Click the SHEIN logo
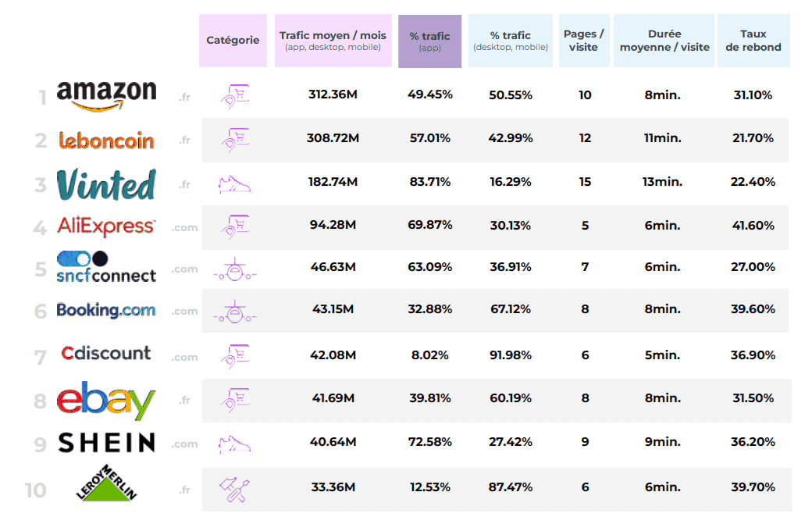Screen dimensions: 812x524 [106, 443]
